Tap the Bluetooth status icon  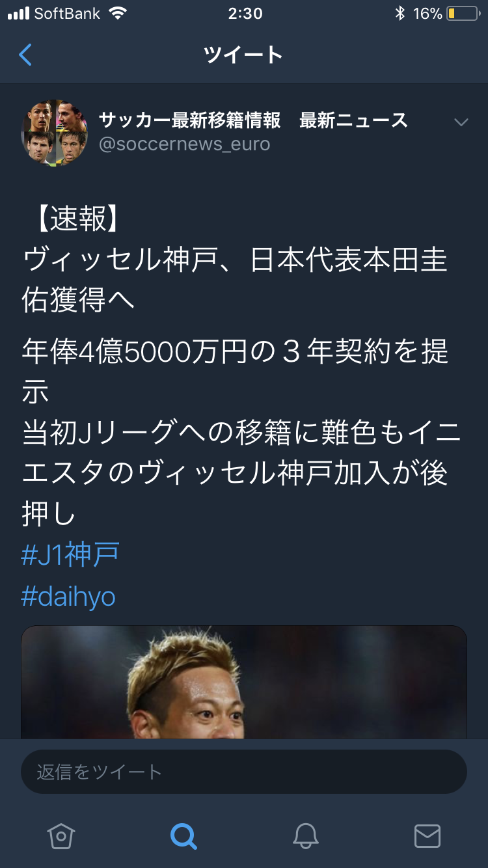[400, 14]
